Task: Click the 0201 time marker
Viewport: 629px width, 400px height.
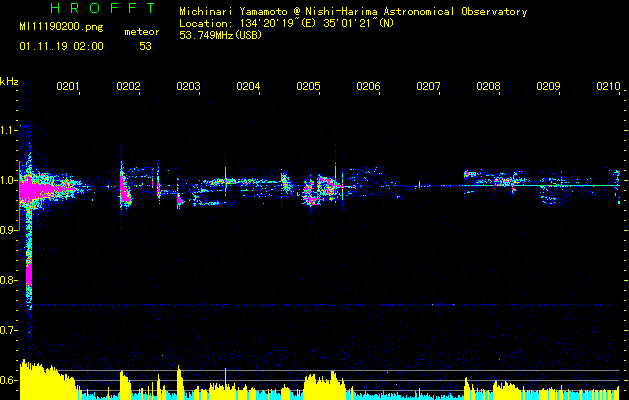Action: [68, 86]
